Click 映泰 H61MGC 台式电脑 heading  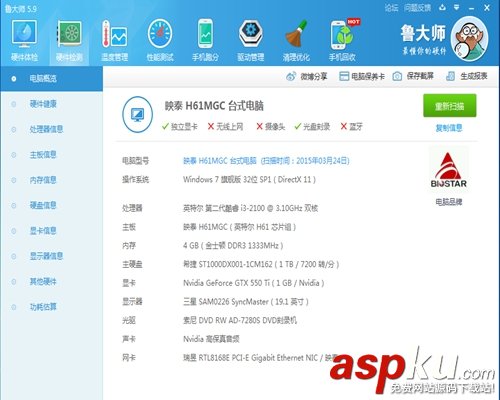[214, 106]
